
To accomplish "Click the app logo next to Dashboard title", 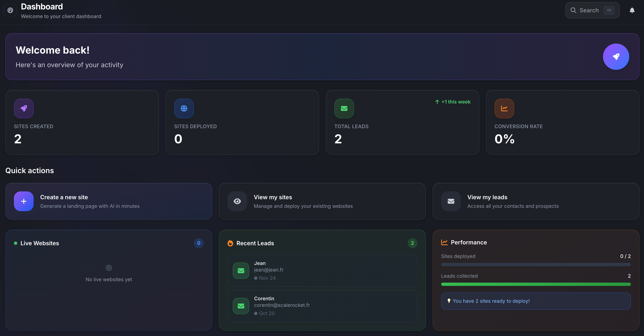I will [x=10, y=10].
